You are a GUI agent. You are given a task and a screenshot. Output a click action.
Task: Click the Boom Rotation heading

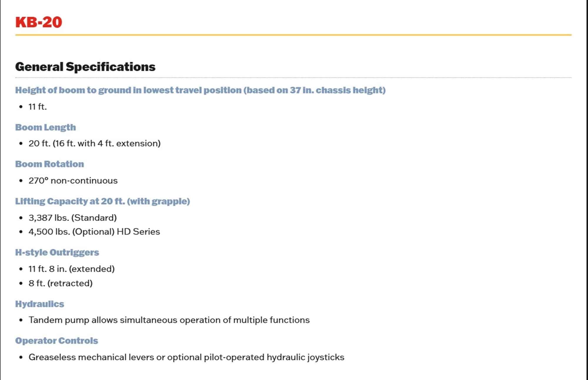[49, 164]
